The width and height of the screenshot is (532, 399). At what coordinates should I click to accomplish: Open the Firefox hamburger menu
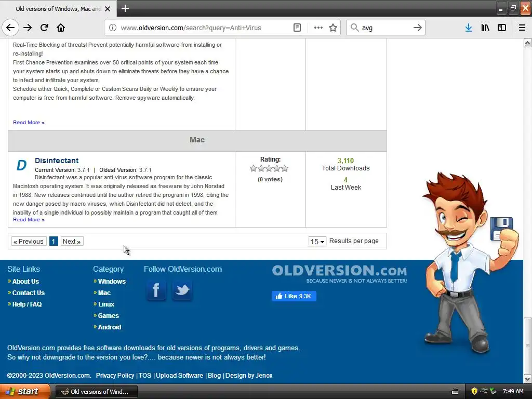tap(522, 28)
